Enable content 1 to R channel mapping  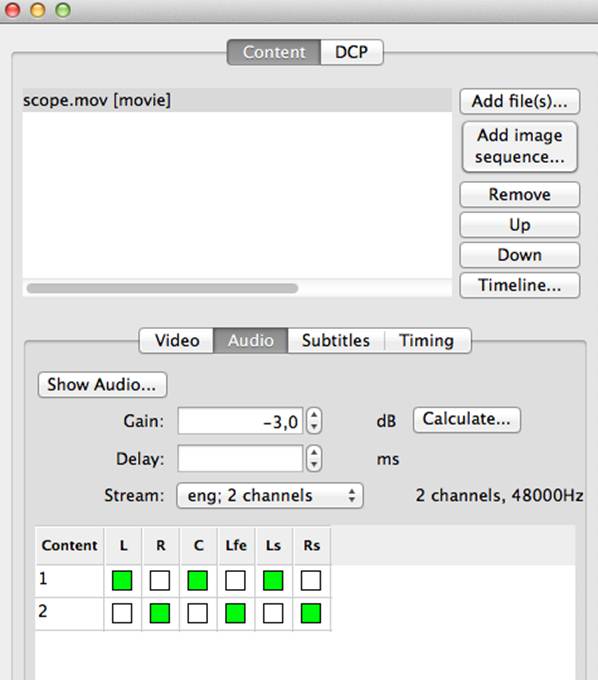[x=160, y=580]
